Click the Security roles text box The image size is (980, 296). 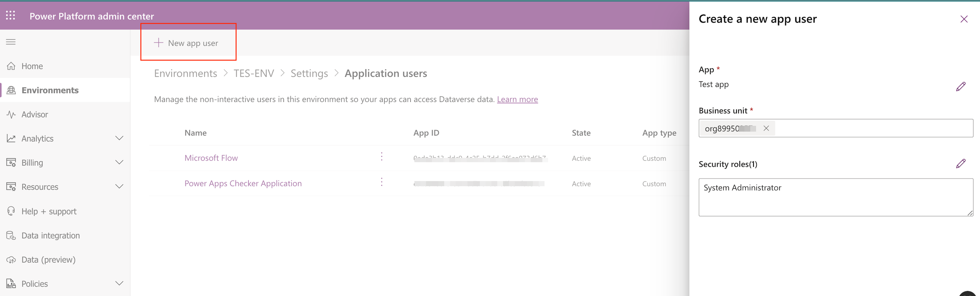[836, 197]
